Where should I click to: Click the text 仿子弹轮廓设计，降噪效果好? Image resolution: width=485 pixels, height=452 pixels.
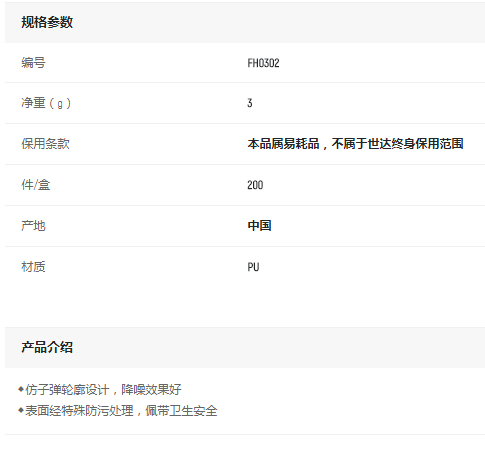pos(103,389)
